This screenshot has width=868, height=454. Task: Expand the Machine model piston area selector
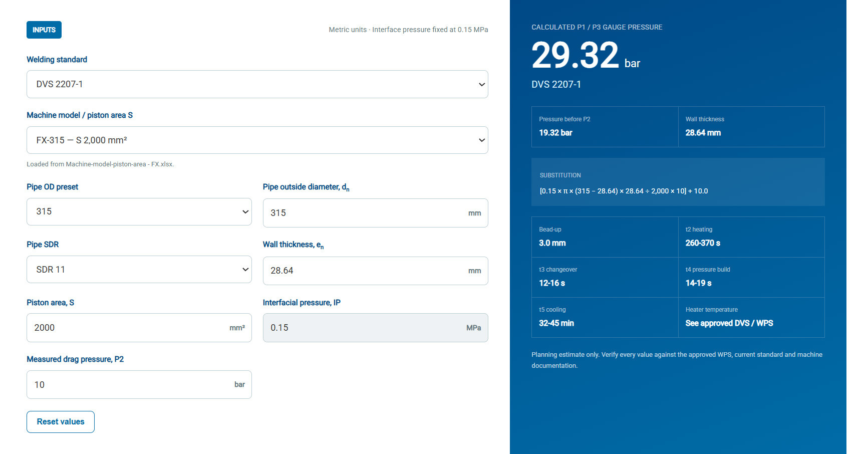click(257, 140)
